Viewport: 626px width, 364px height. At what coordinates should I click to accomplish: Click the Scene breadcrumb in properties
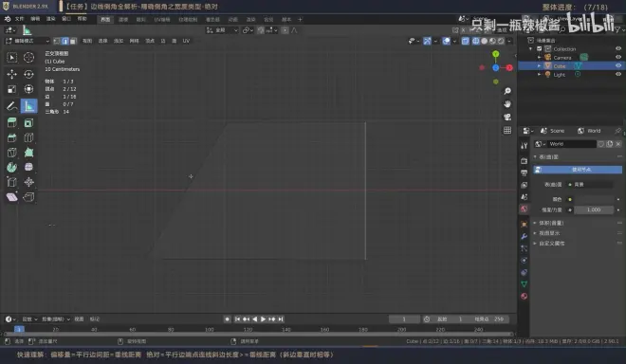point(553,131)
